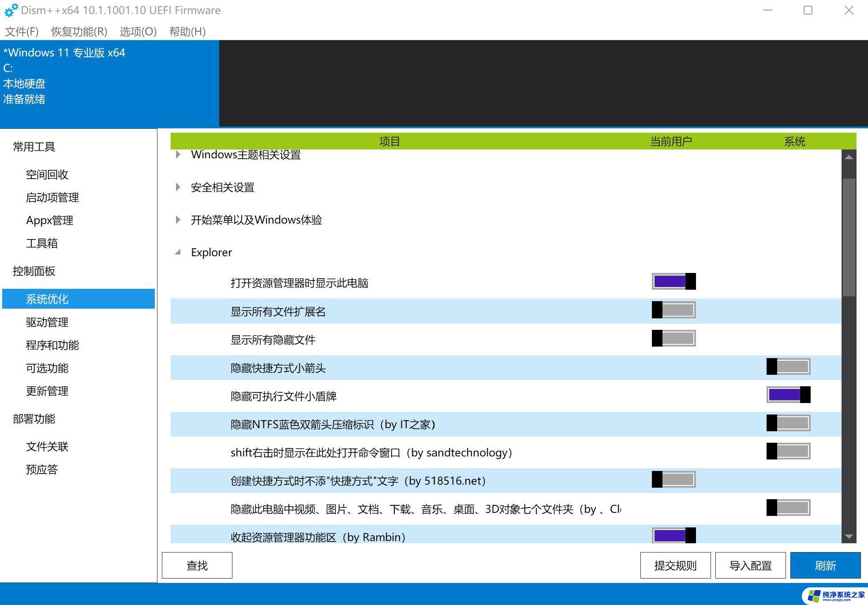Select 安全相关设置 group label
This screenshot has width=868, height=605.
coord(223,187)
